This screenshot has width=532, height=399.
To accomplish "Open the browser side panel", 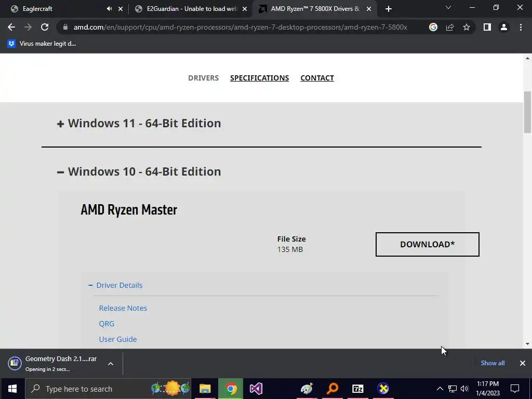I will [x=487, y=27].
